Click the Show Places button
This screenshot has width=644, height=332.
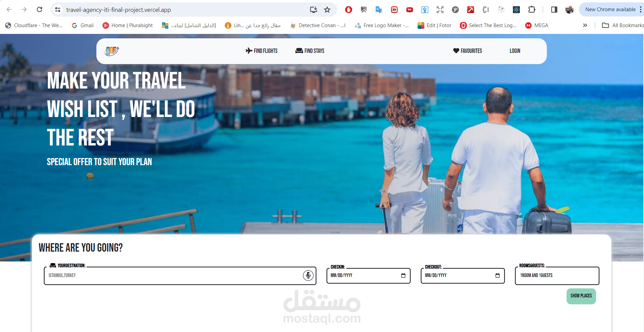coord(581,296)
